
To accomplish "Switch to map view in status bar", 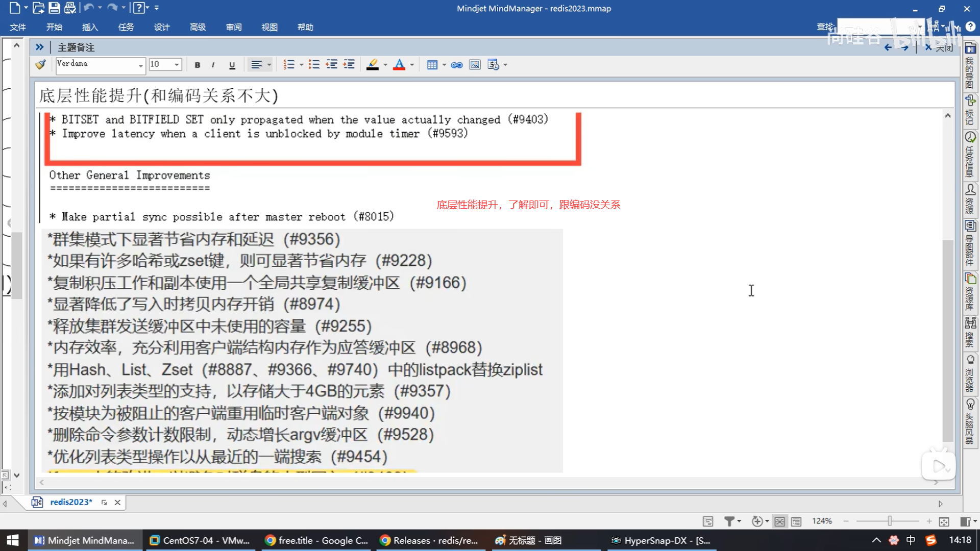I will pos(779,521).
